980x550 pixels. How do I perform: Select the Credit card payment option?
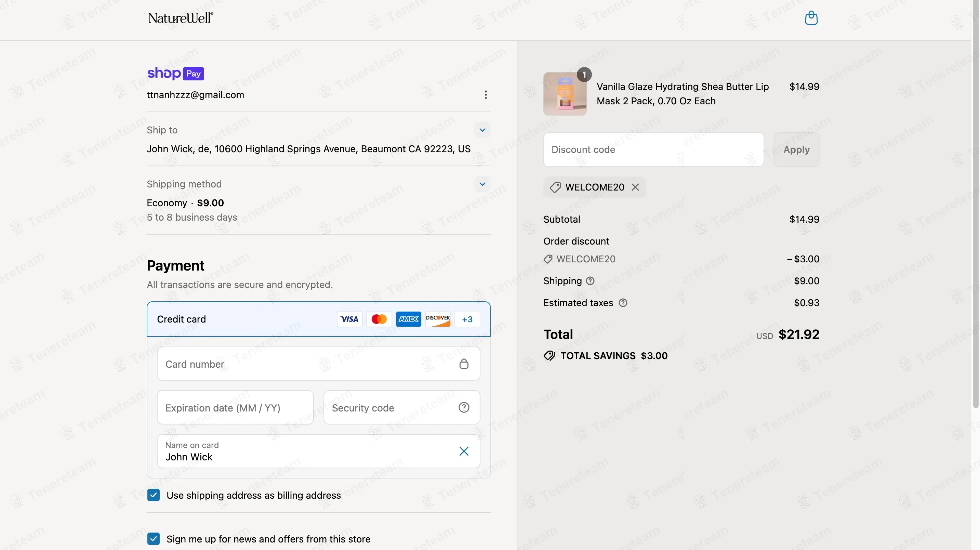[x=318, y=319]
